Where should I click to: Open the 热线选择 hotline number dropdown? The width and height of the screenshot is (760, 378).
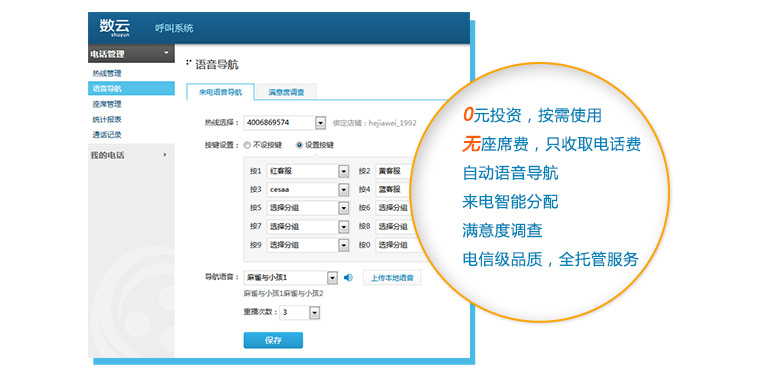(320, 123)
